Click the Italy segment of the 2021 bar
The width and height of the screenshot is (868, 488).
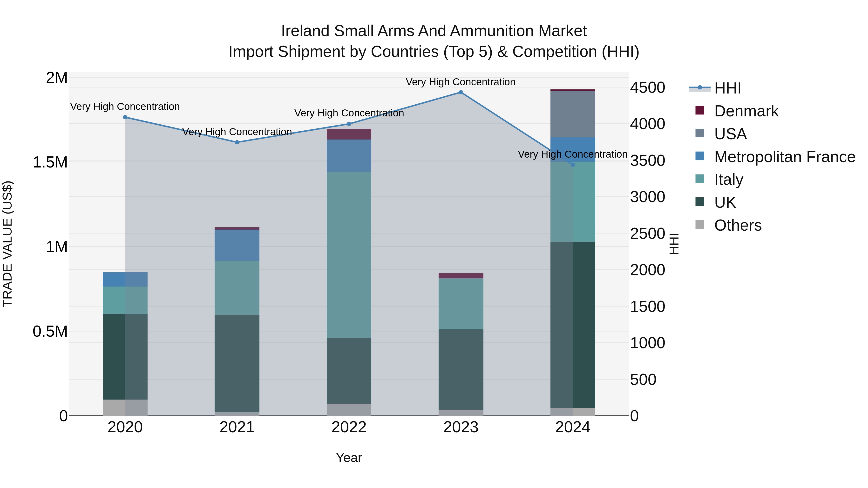[237, 288]
